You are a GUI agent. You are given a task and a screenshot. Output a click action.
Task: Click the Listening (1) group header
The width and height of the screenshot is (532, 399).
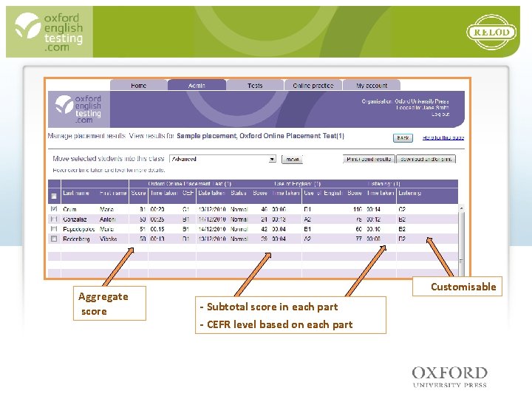point(384,183)
